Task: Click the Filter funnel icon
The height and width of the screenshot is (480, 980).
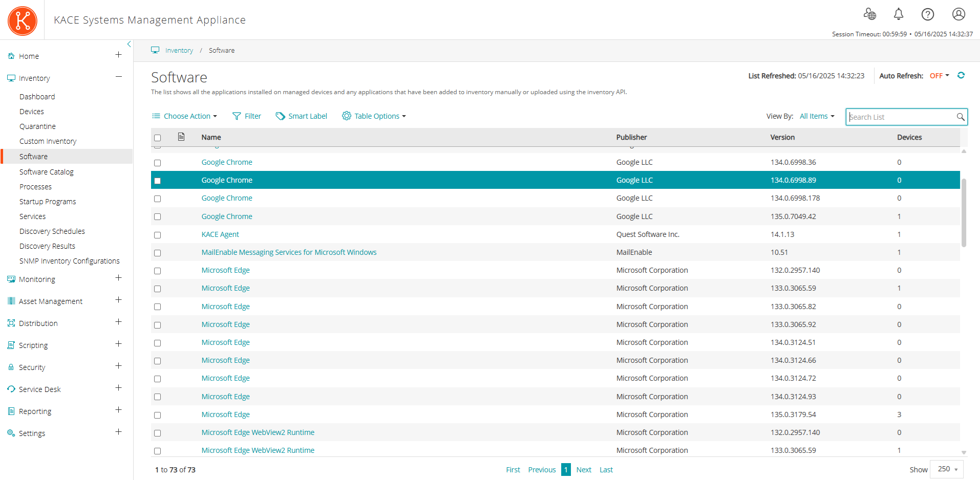Action: point(237,116)
